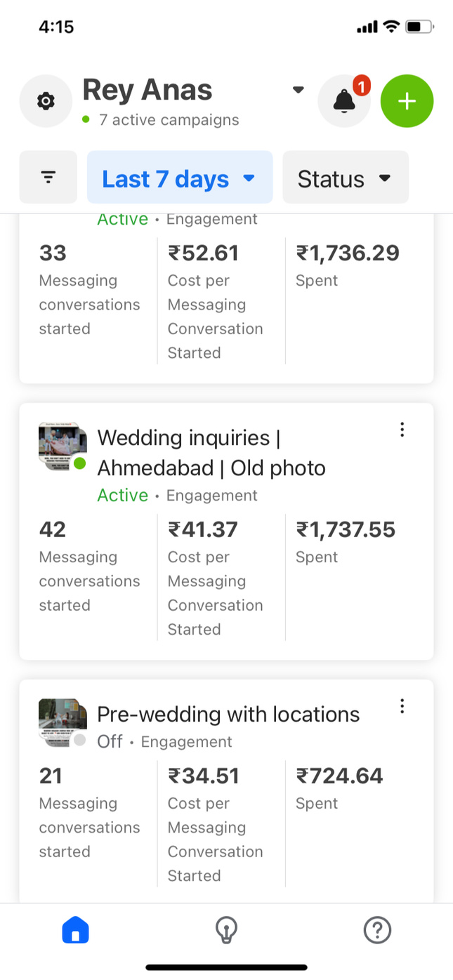This screenshot has width=453, height=980.
Task: Tap the Wedding inquiries campaign thumbnail
Action: (x=61, y=444)
